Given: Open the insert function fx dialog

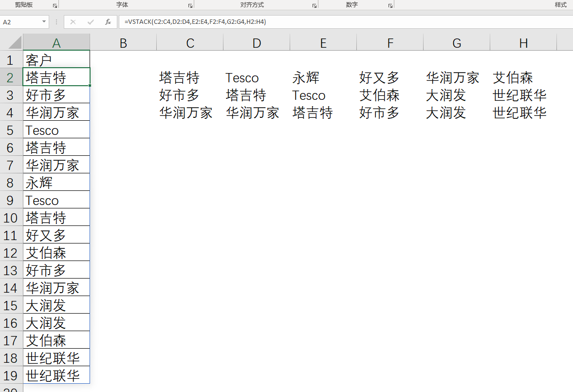Looking at the screenshot, I should click(108, 22).
